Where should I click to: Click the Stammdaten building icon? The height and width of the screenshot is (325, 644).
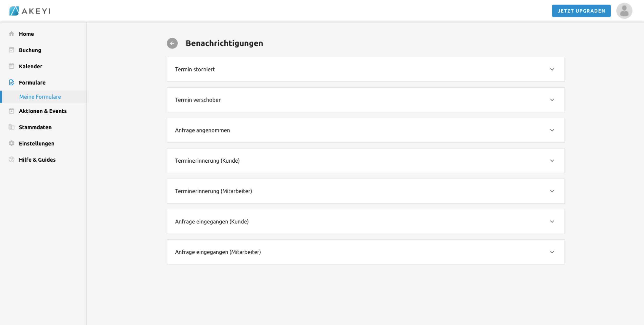click(11, 127)
